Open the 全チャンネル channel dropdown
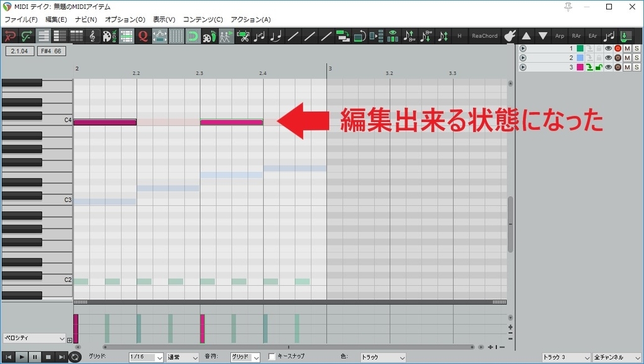The image size is (644, 364). coord(617,357)
